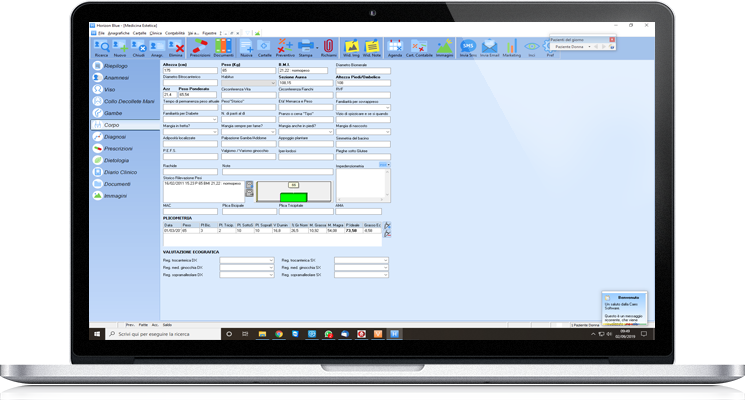Screen dimensions: 745x400
Task: Go to Riepilogo in the sidebar
Action: [x=124, y=66]
